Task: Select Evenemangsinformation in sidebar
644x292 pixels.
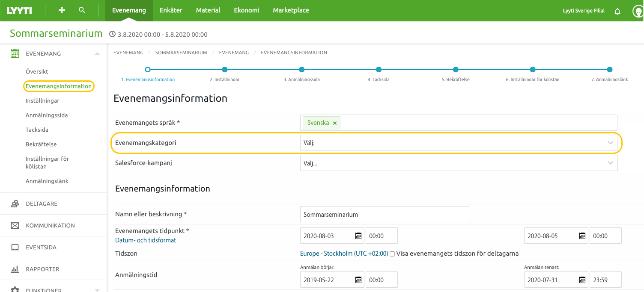Action: point(59,86)
